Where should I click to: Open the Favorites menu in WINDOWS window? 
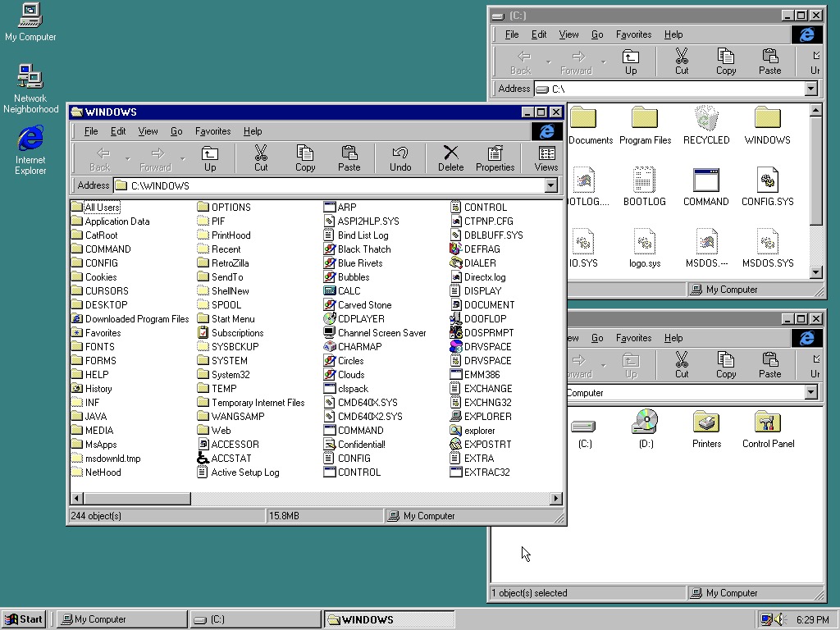(212, 131)
